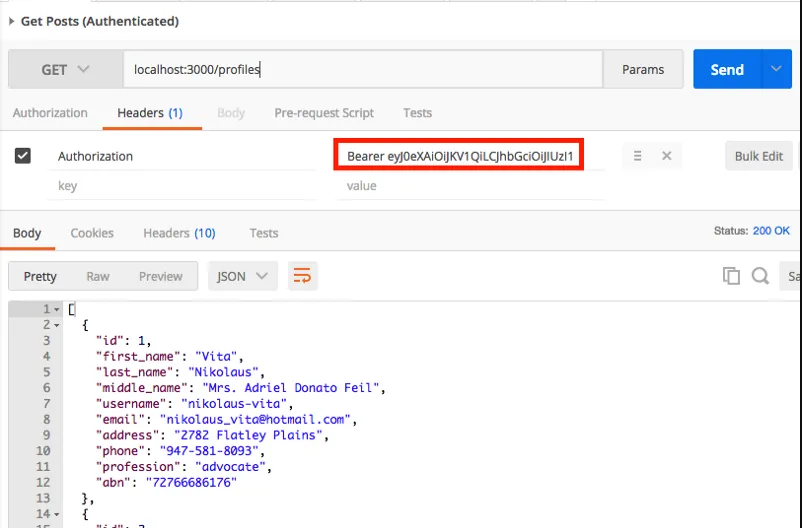Image resolution: width=802 pixels, height=528 pixels.
Task: Click the "2782 Flatley Plains" address value
Action: (248, 435)
